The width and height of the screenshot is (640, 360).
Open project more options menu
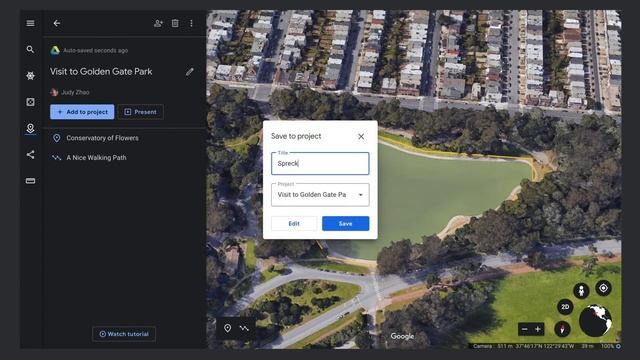click(x=191, y=23)
